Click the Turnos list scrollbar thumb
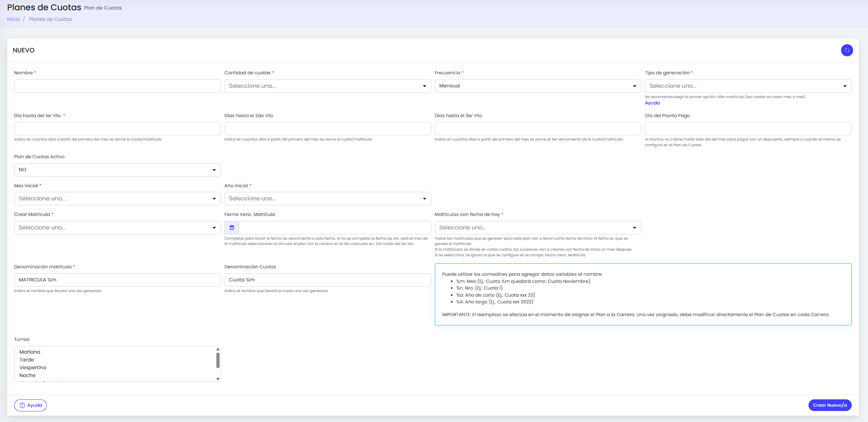Image resolution: width=868 pixels, height=422 pixels. click(218, 360)
